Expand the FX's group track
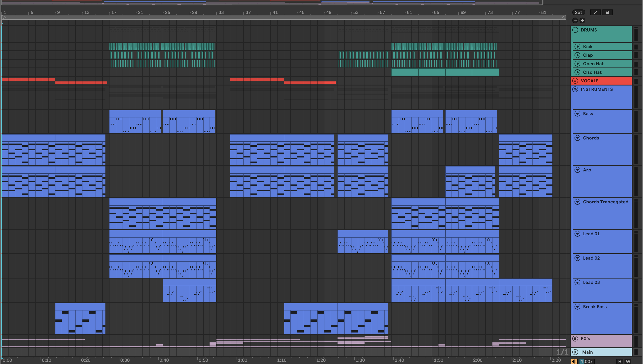Screen dimensions: 643x364 tap(575, 339)
